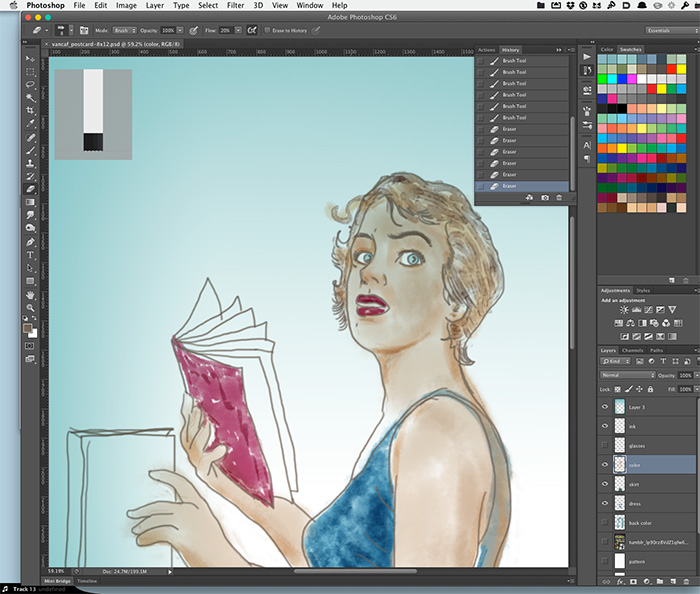Select the Clone Stamp tool
The width and height of the screenshot is (700, 594).
point(30,163)
